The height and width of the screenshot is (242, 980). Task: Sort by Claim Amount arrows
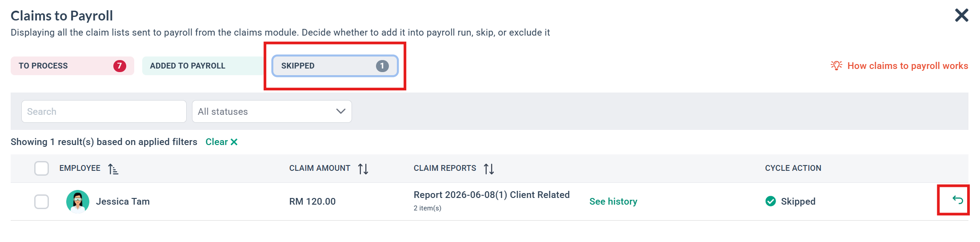[x=363, y=169]
